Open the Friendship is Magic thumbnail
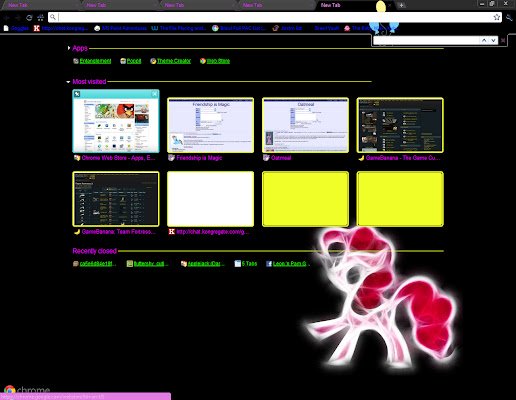Image resolution: width=516 pixels, height=400 pixels. pos(210,125)
